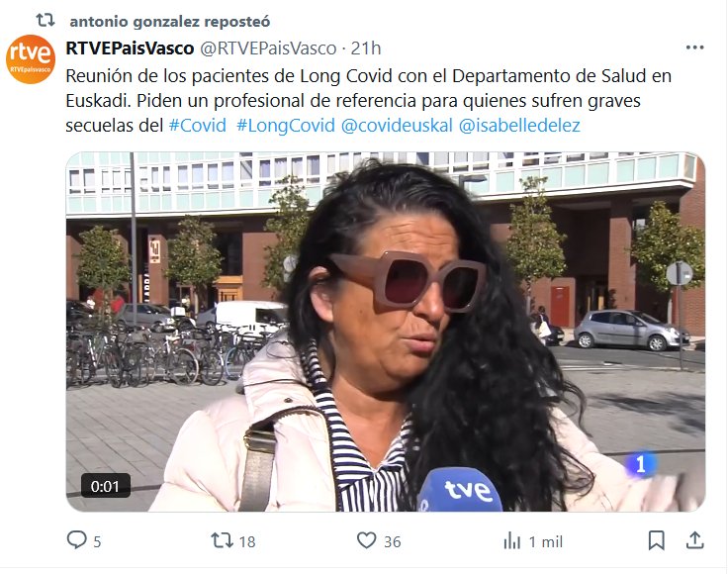
Task: Share tweet using upload arrow icon
Action: tap(695, 540)
